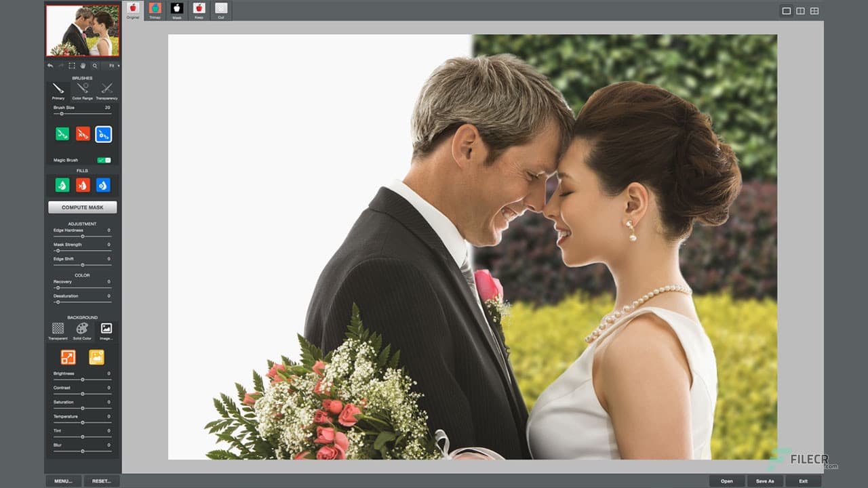Screen dimensions: 868x488
Task: Adjust the Brush Size slider
Action: coord(83,114)
